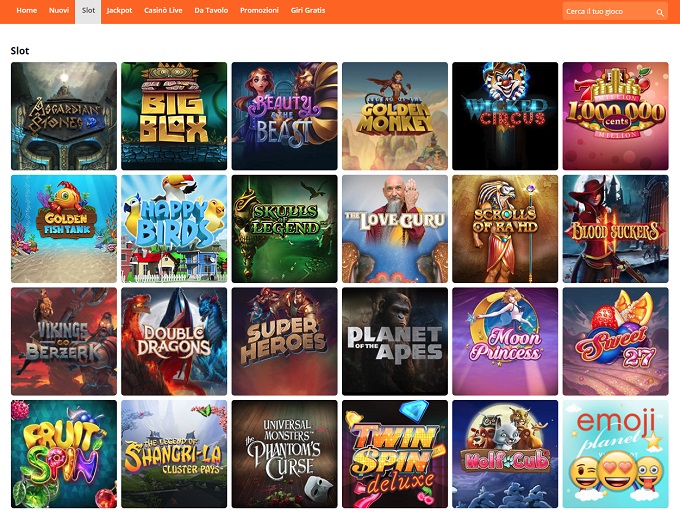Viewport: 680px width, 511px height.
Task: Click the search magnifier icon
Action: 660,13
